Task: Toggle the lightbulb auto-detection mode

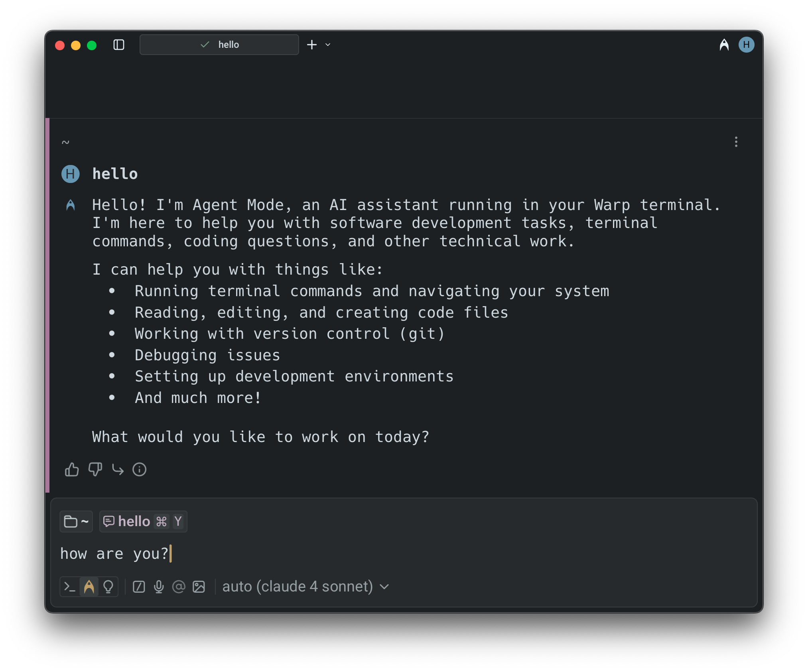Action: tap(108, 587)
